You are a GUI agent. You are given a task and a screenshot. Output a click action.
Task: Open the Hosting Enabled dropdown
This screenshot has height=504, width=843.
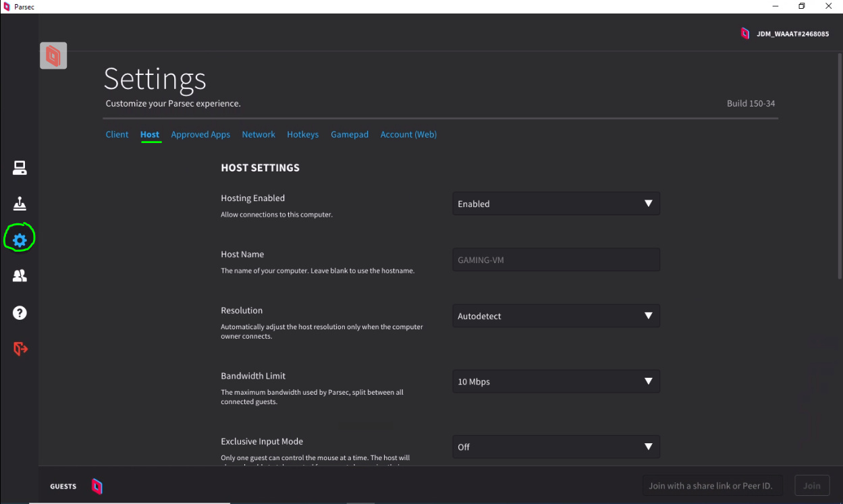[x=556, y=204]
